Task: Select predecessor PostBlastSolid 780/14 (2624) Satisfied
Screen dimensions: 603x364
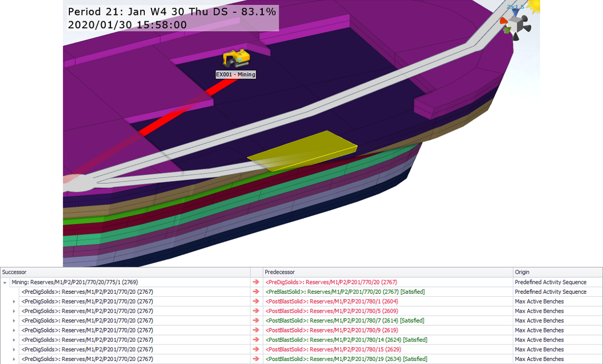Action: pyautogui.click(x=346, y=340)
